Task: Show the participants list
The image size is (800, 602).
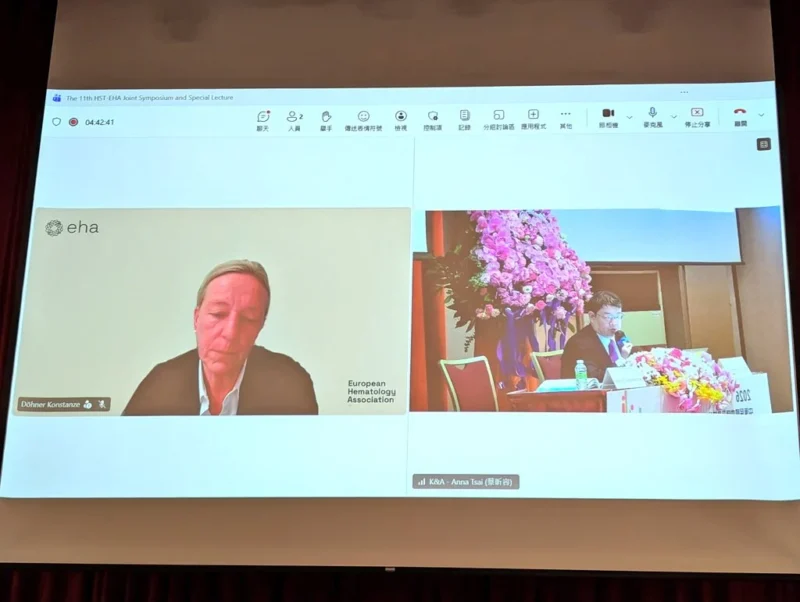Action: pos(294,118)
